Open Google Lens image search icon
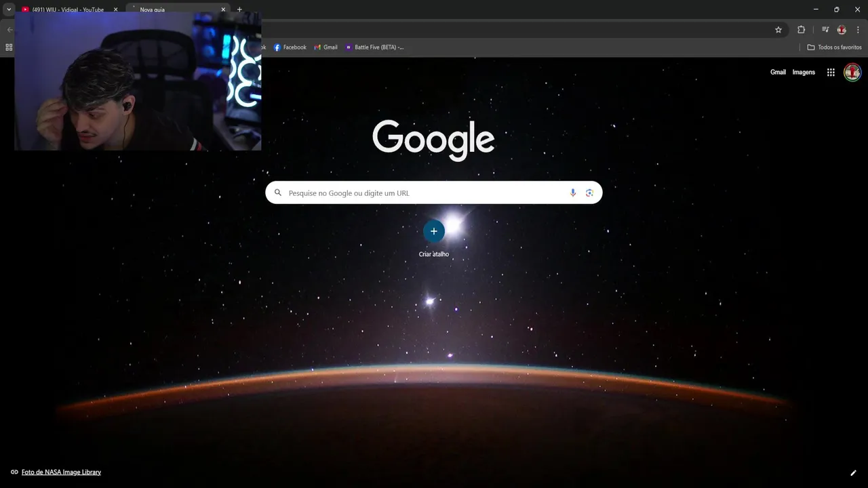 589,193
